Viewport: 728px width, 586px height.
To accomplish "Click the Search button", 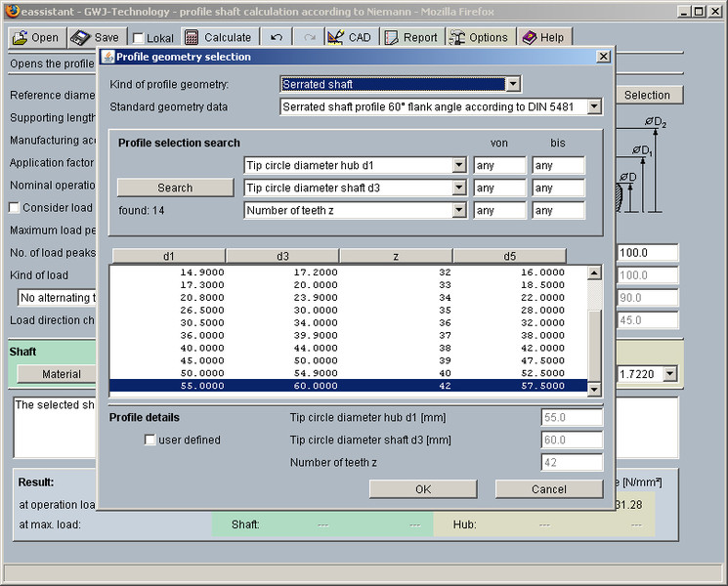I will [175, 188].
